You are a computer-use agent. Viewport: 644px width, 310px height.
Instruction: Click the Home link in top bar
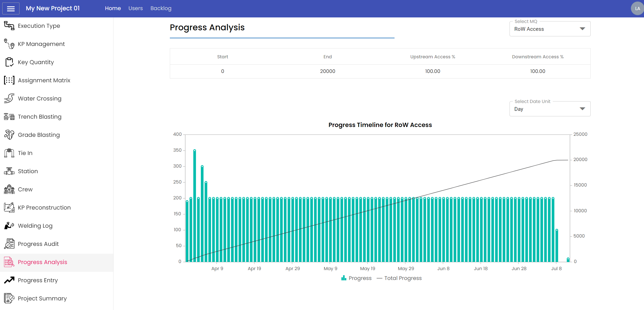coord(113,8)
